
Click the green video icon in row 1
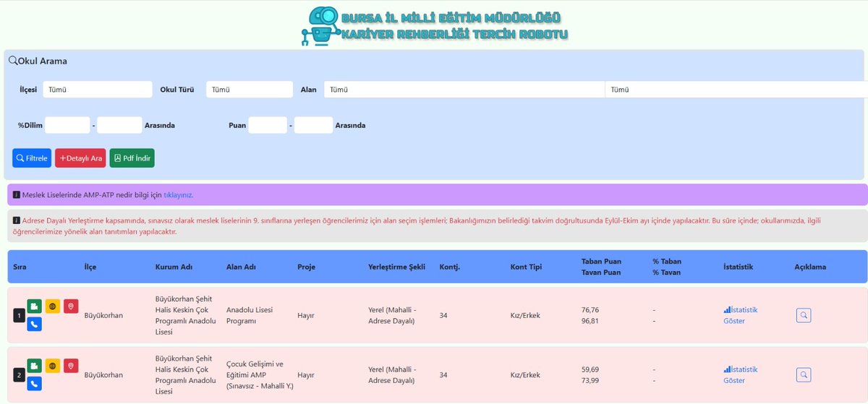click(35, 306)
